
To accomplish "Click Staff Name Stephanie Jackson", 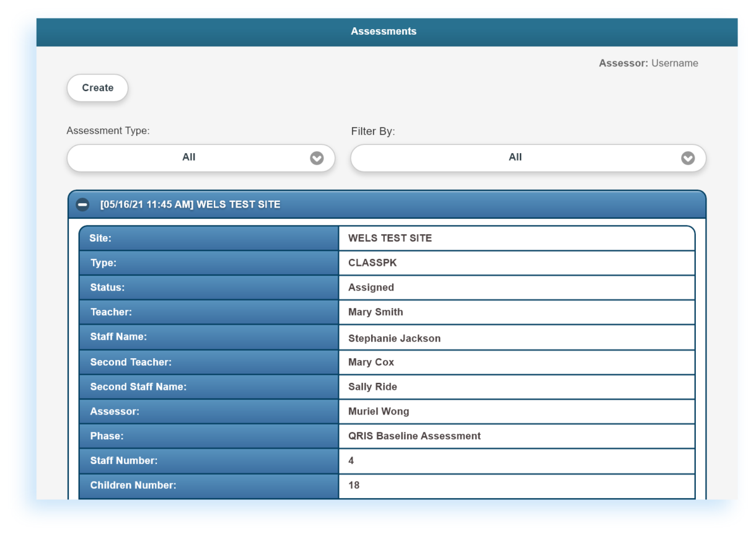I will tap(394, 338).
